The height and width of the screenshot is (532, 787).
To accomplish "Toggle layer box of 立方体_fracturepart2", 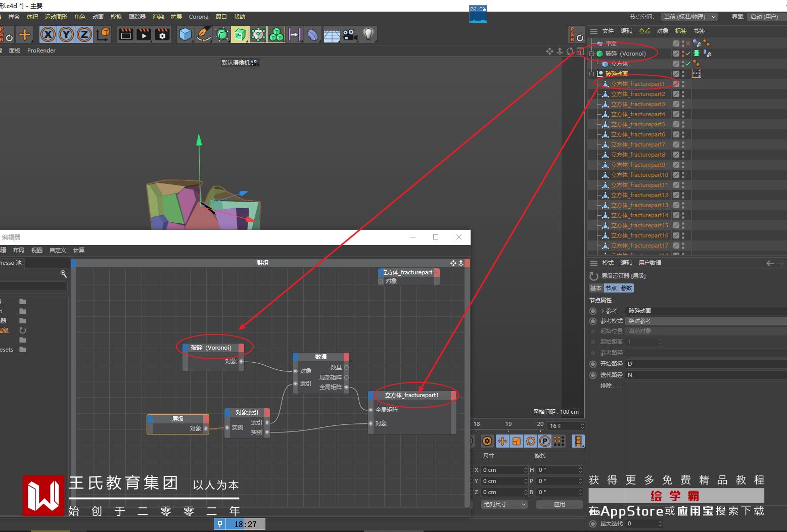I will (676, 94).
